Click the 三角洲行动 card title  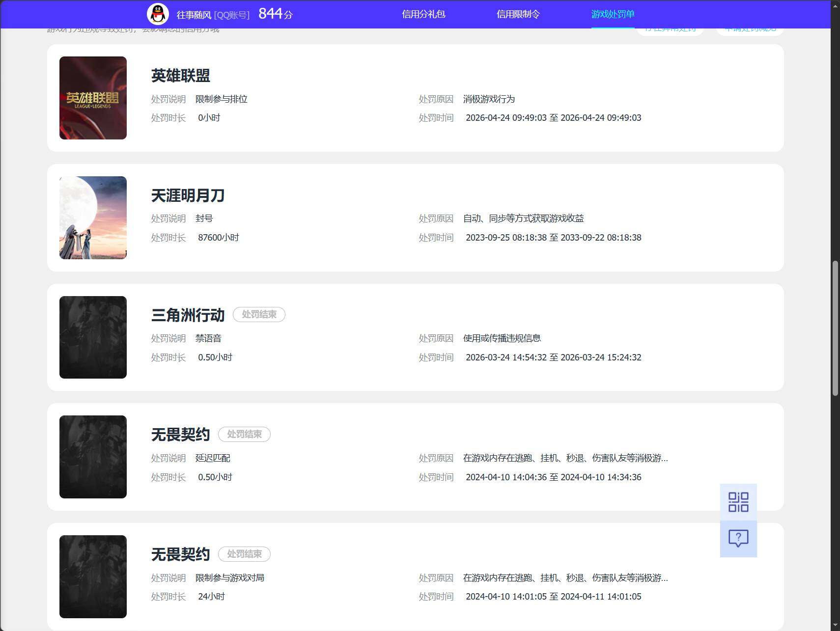188,315
